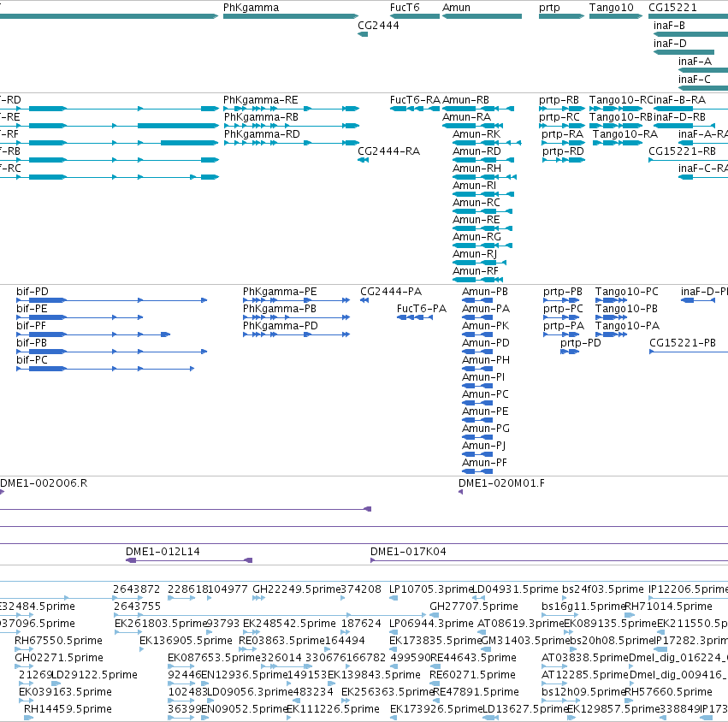Click the GH22249.5prime EST label
The image size is (728, 722).
tap(297, 589)
